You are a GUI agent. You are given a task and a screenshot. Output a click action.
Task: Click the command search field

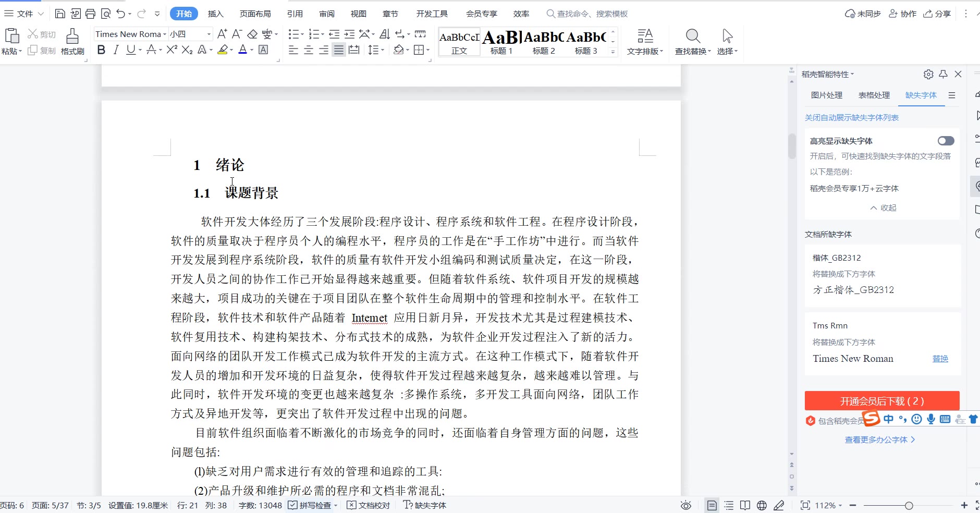click(x=587, y=14)
